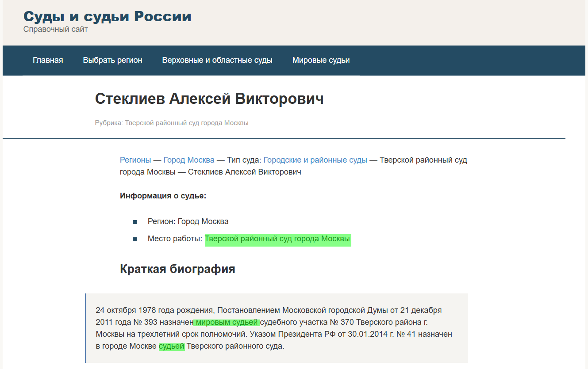Open Верховные и областные суды in the navbar
Viewport: 588px width, 369px height.
pos(217,60)
